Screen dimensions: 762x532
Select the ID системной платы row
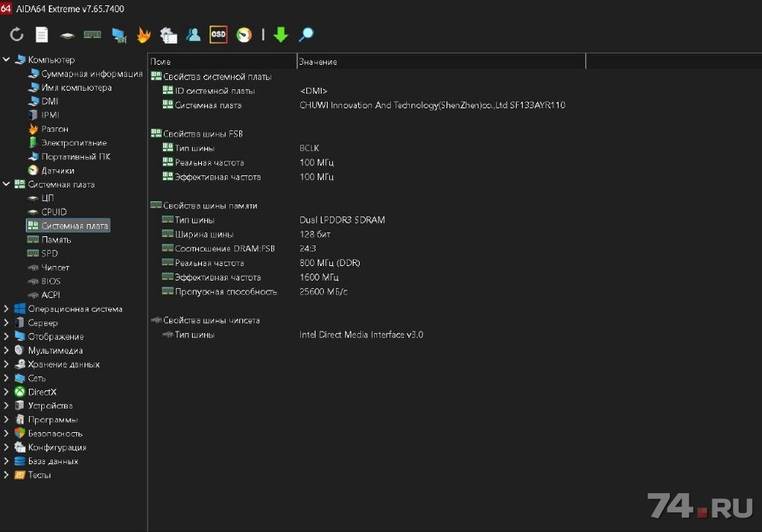215,91
